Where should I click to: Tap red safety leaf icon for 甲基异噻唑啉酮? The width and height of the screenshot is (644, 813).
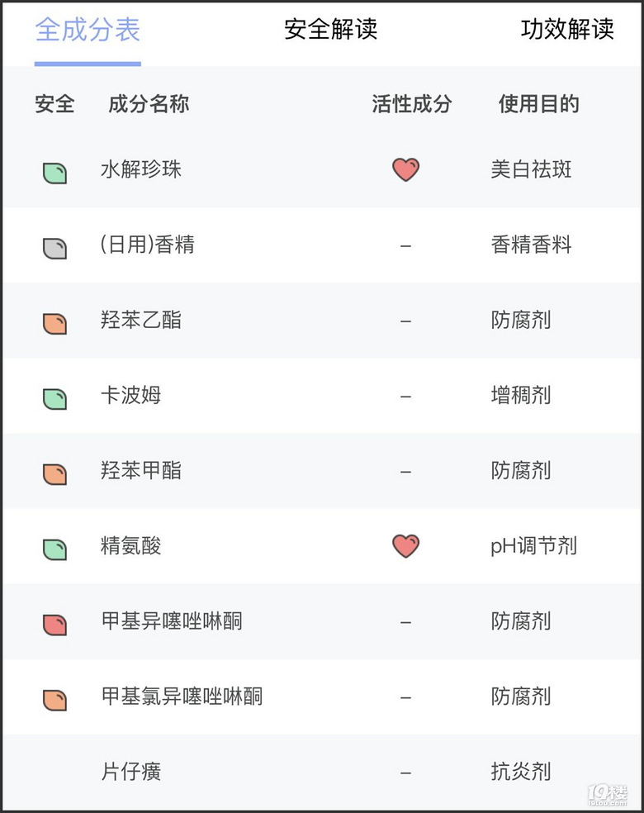(x=54, y=625)
